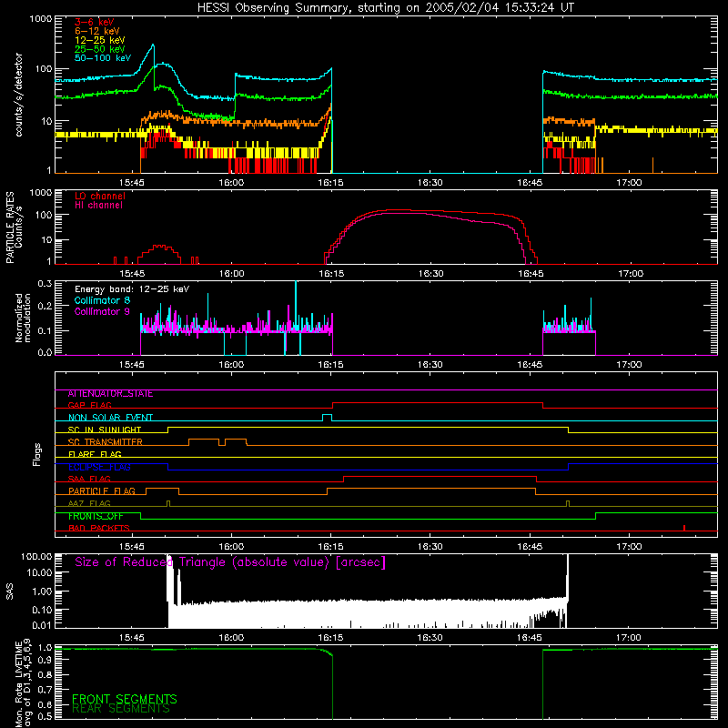Click the PARTICLE_FLAG label
The image size is (728, 728).
(102, 491)
